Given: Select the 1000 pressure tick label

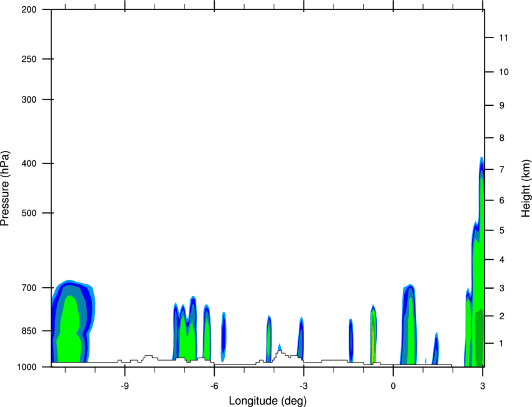Looking at the screenshot, I should pos(26,367).
